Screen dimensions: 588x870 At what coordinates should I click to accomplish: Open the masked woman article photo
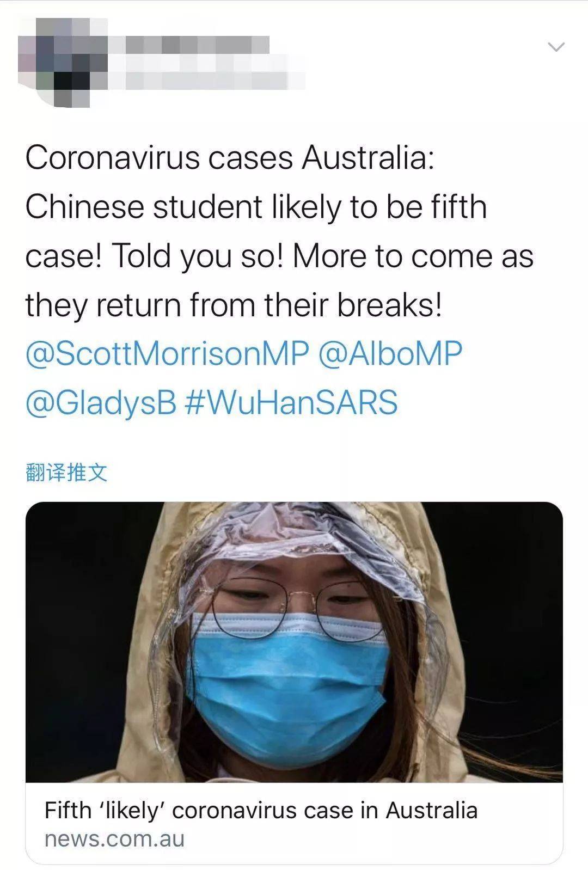[x=294, y=642]
